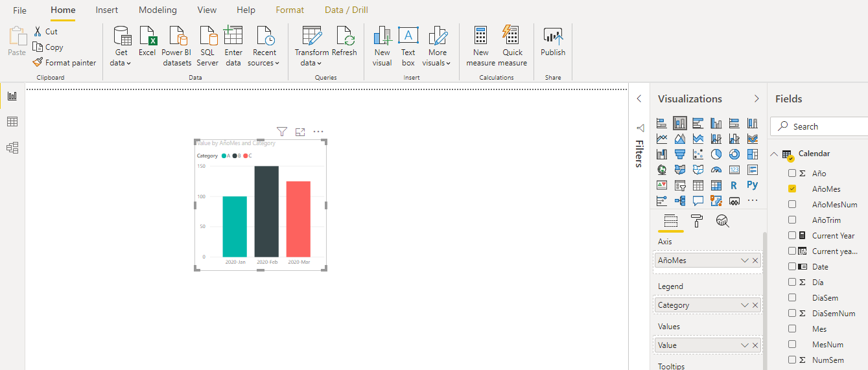Open the Analytics magnifier tab
Screen dimensions: 868x370
pos(722,222)
